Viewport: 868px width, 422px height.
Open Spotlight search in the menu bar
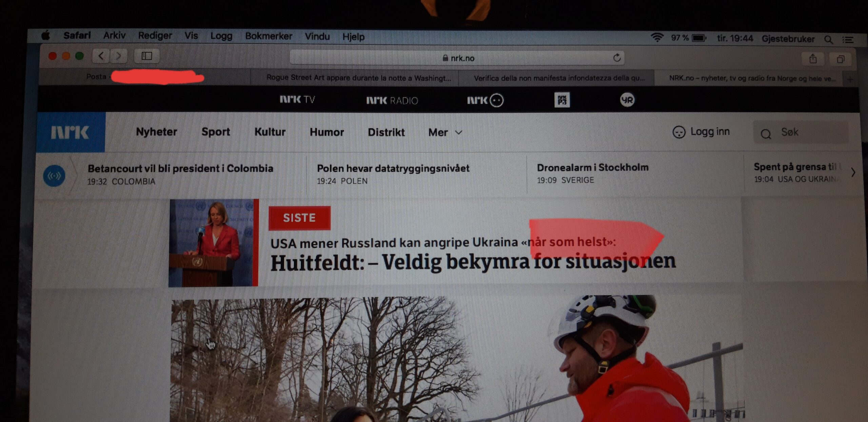pyautogui.click(x=829, y=40)
